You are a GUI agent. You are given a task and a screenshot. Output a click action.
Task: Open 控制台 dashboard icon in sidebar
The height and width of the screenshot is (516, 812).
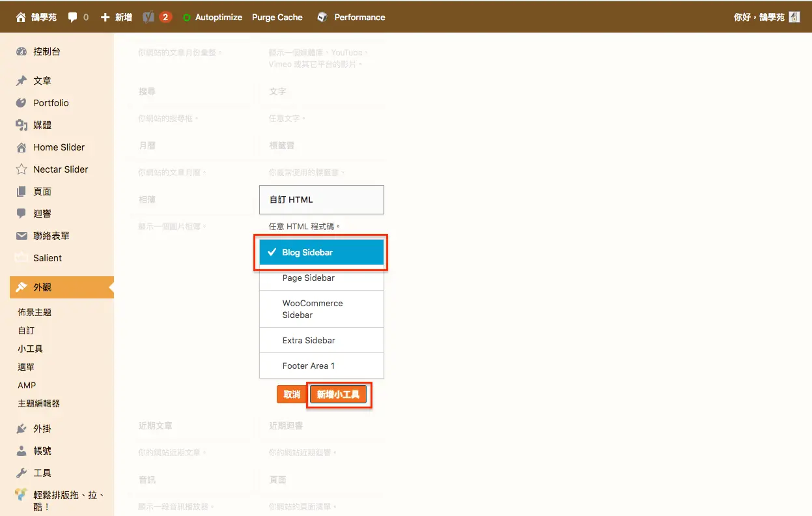[x=21, y=51]
